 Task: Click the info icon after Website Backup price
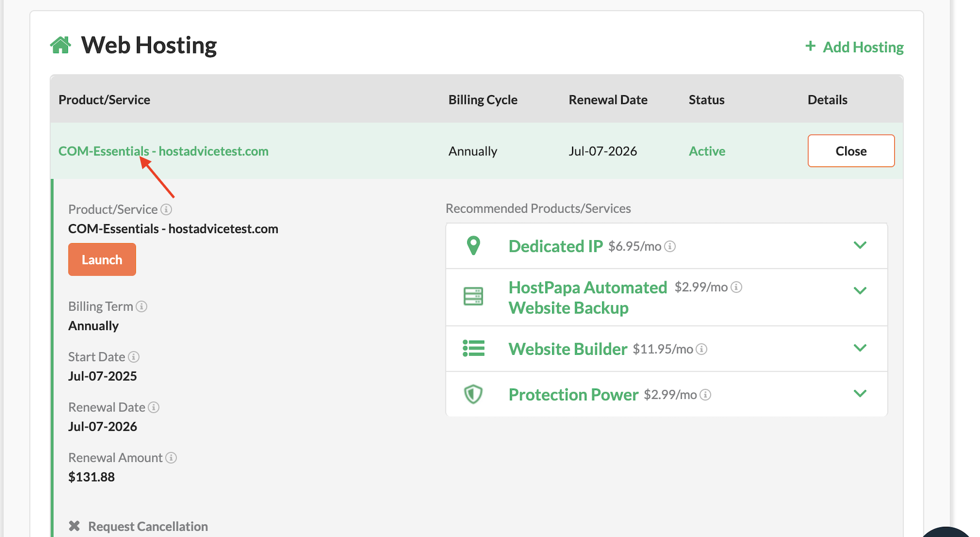[x=737, y=287]
